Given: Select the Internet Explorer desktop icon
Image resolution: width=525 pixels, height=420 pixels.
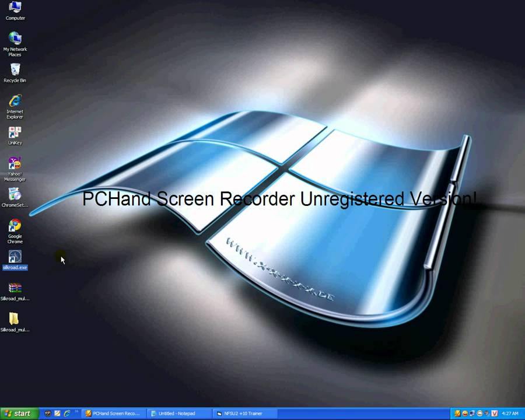Looking at the screenshot, I should tap(15, 107).
